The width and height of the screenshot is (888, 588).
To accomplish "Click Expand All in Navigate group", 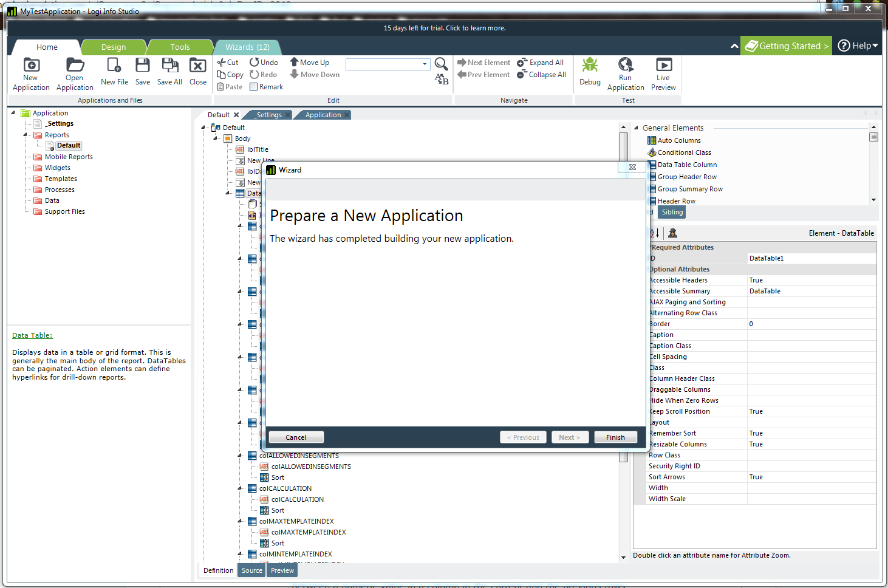I will point(541,63).
